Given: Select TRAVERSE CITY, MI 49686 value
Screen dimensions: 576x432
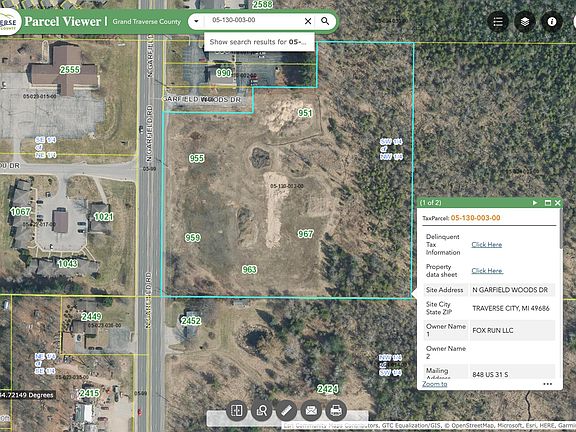Looking at the screenshot, I should (511, 308).
